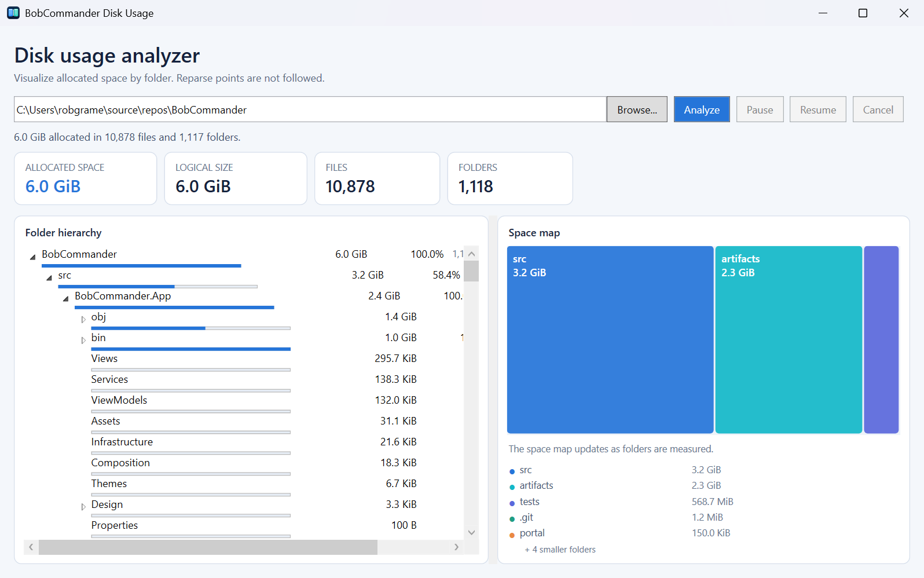Image resolution: width=924 pixels, height=578 pixels.
Task: Click the 58.4% value for src
Action: pos(446,275)
